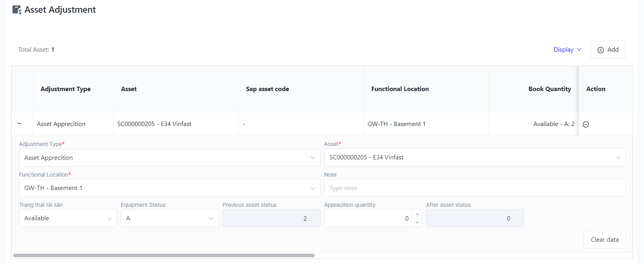Click the horizontal scrollbar of the table
Image resolution: width=644 pixels, height=264 pixels.
point(164,255)
